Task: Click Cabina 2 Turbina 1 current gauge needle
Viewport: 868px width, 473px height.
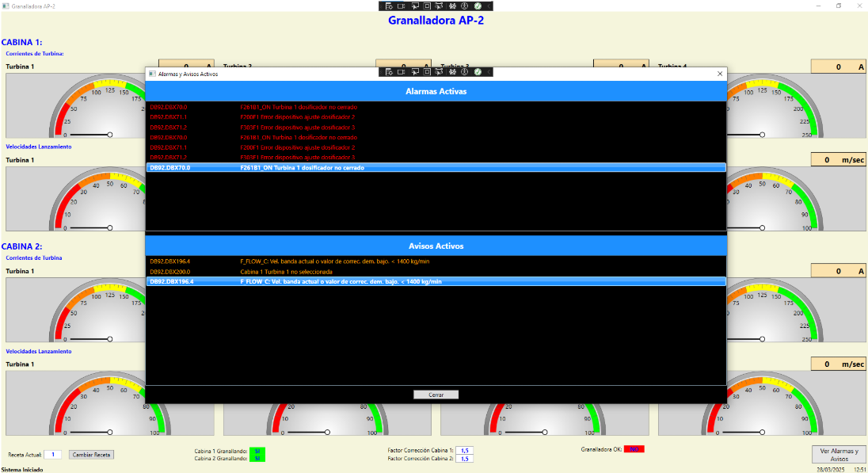Action: (91, 339)
